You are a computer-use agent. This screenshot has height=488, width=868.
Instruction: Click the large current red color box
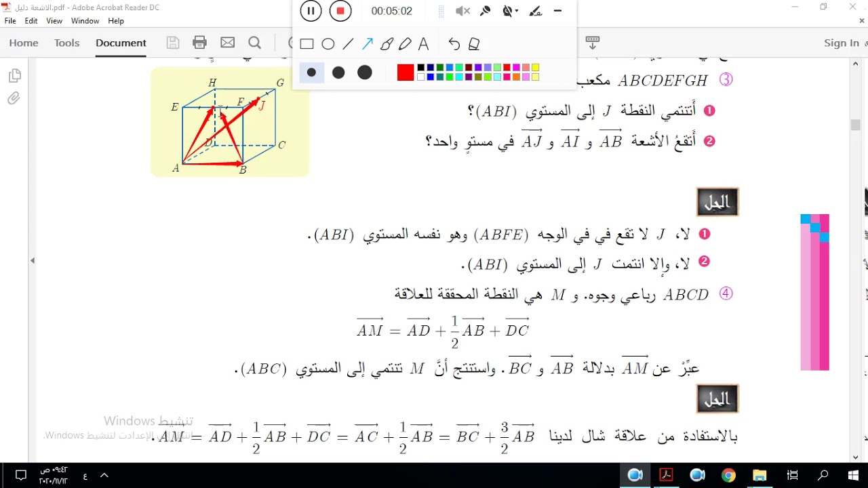point(406,73)
